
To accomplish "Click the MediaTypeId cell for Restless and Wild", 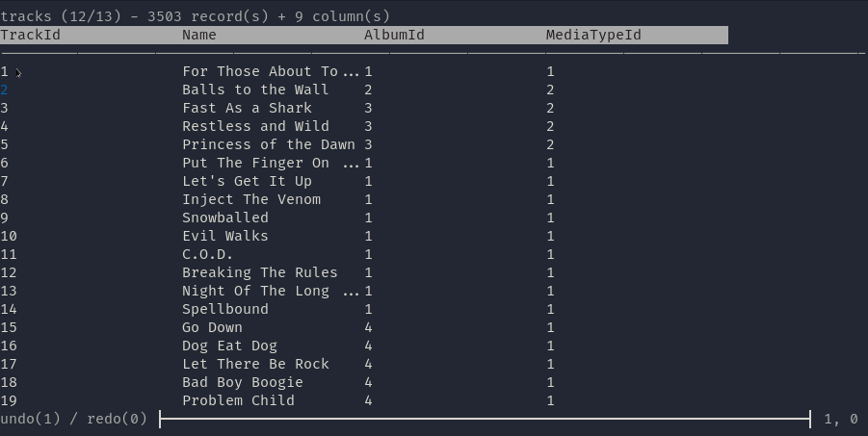I will point(550,126).
